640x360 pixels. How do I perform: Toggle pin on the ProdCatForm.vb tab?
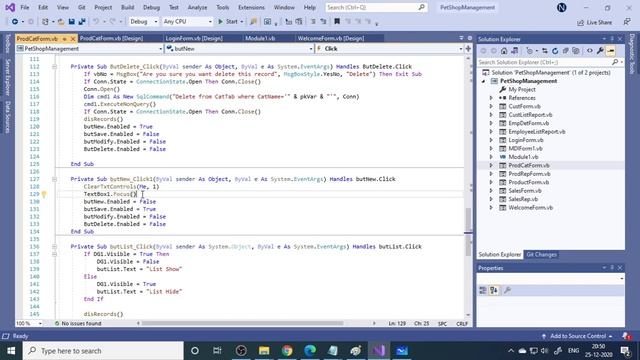click(x=64, y=39)
